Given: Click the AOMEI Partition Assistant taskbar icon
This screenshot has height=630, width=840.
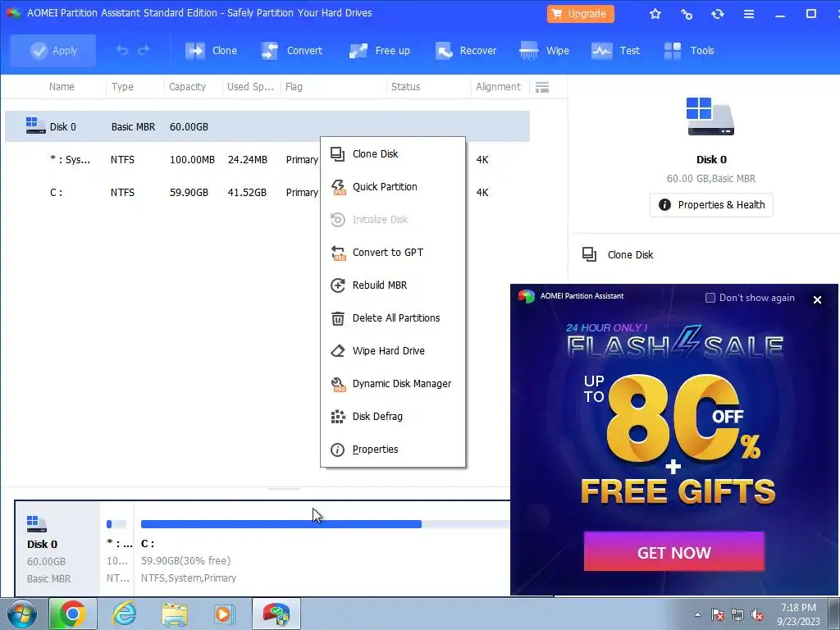Looking at the screenshot, I should point(276,614).
